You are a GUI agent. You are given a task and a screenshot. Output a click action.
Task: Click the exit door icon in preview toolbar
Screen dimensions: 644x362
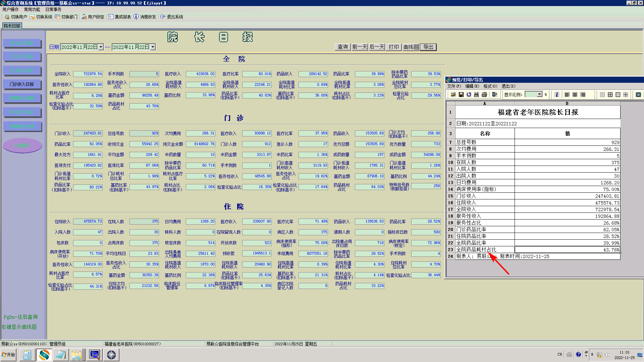494,95
